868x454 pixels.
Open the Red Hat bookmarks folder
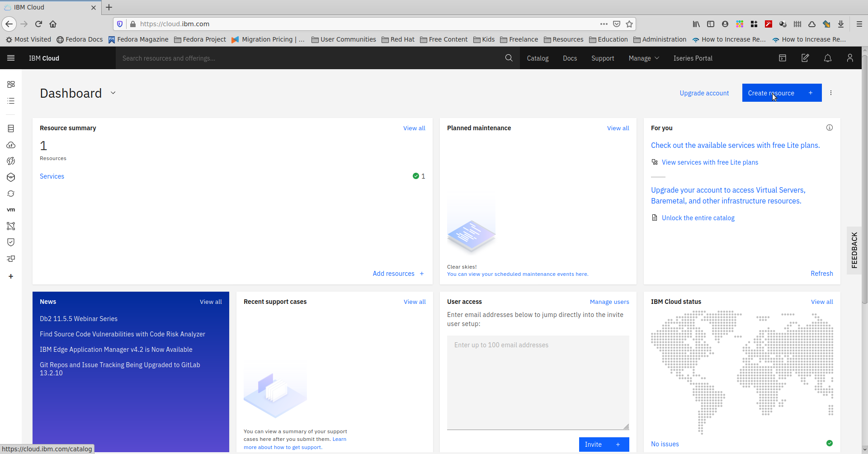coord(398,39)
